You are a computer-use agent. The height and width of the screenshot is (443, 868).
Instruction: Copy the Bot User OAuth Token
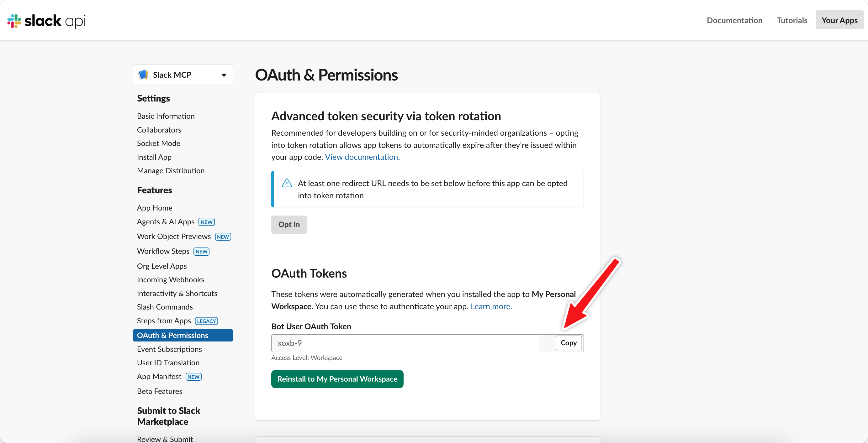[568, 343]
